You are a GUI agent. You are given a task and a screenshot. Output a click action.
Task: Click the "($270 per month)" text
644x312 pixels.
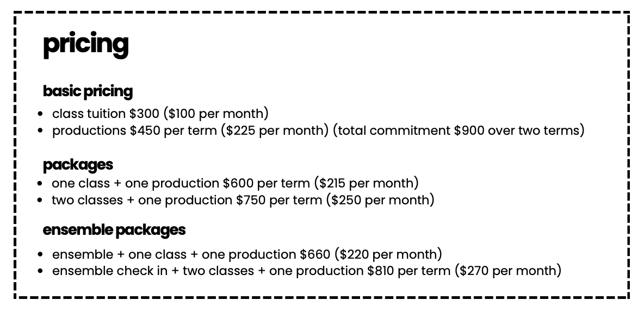(508, 271)
